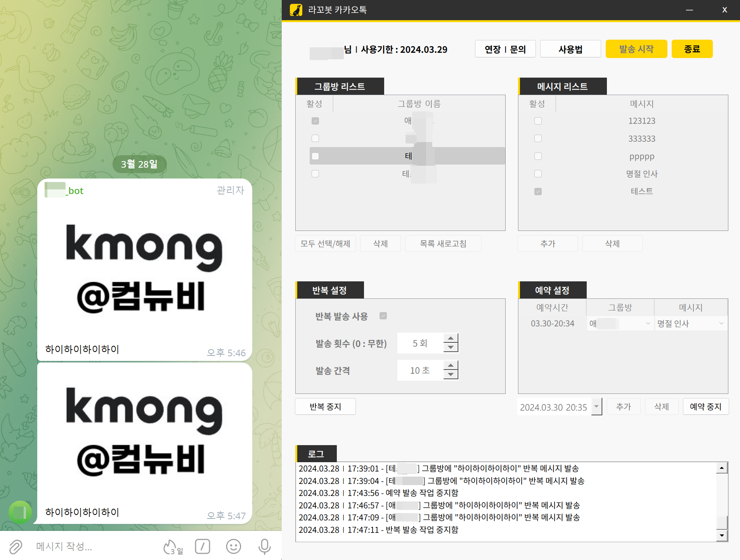
Task: Decrease send interval with down arrow
Action: [x=450, y=375]
